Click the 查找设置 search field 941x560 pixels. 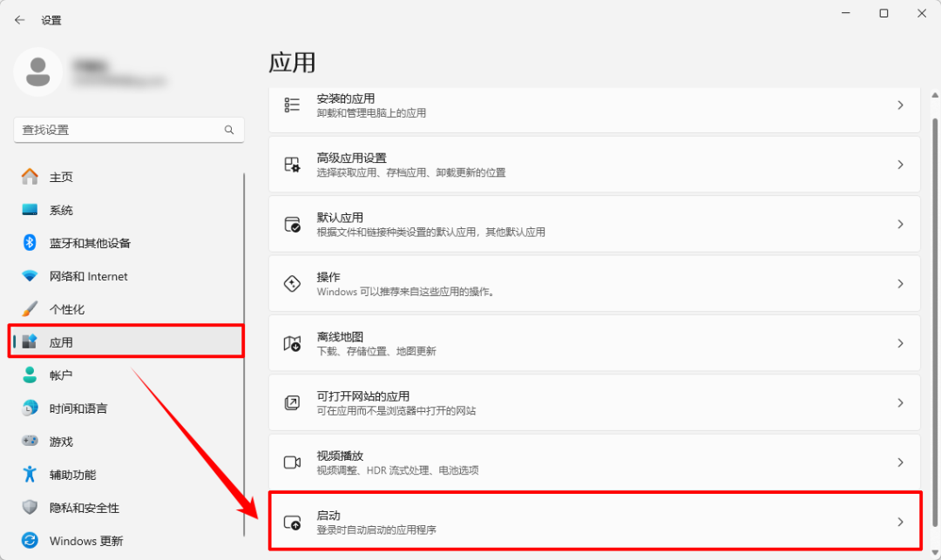point(128,130)
